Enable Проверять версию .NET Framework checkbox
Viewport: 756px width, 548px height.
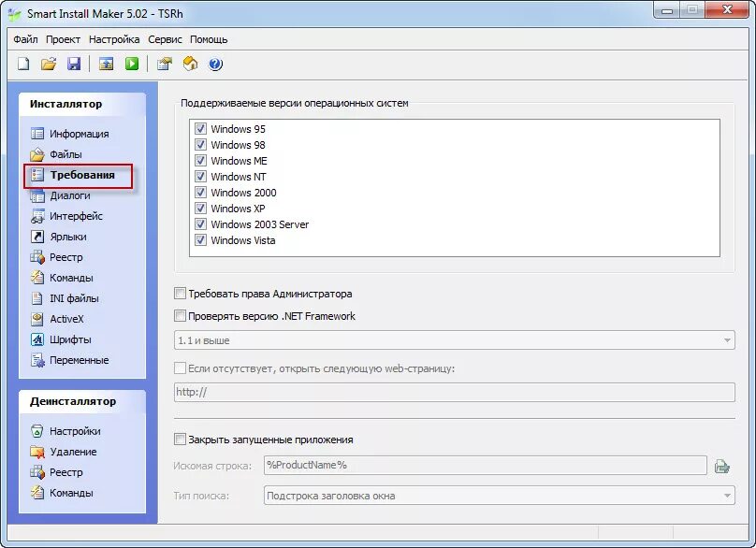point(180,316)
